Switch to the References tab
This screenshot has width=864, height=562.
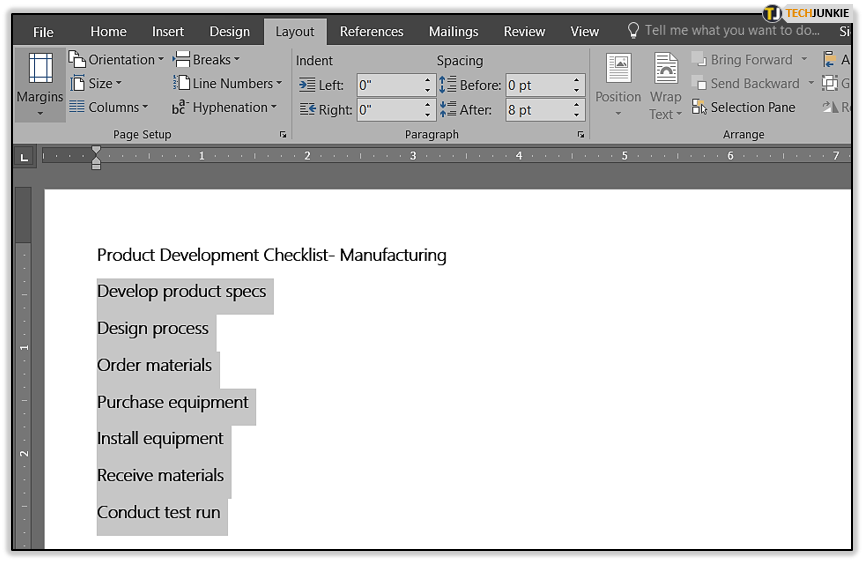[371, 31]
